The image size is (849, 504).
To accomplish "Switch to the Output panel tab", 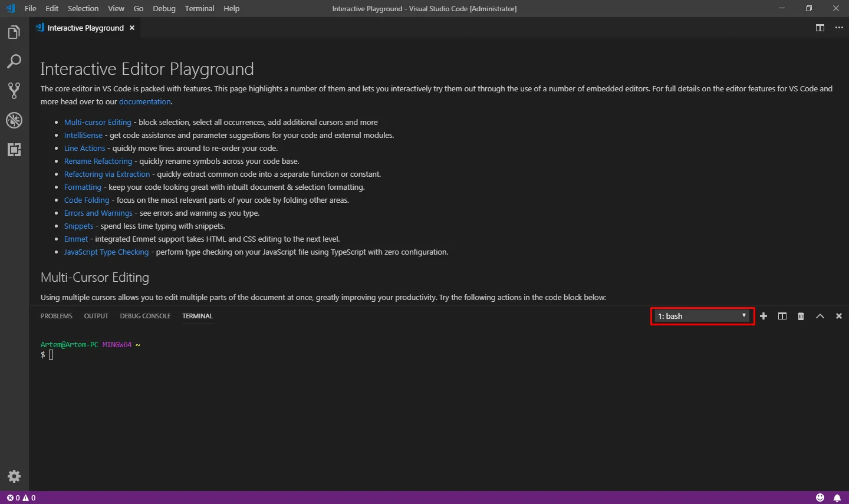I will [96, 317].
